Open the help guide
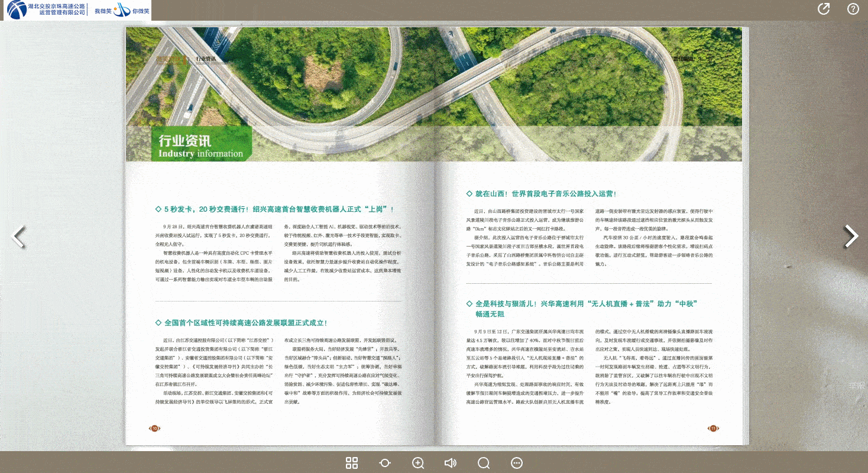Viewport: 868px width, 473px height. (x=853, y=9)
